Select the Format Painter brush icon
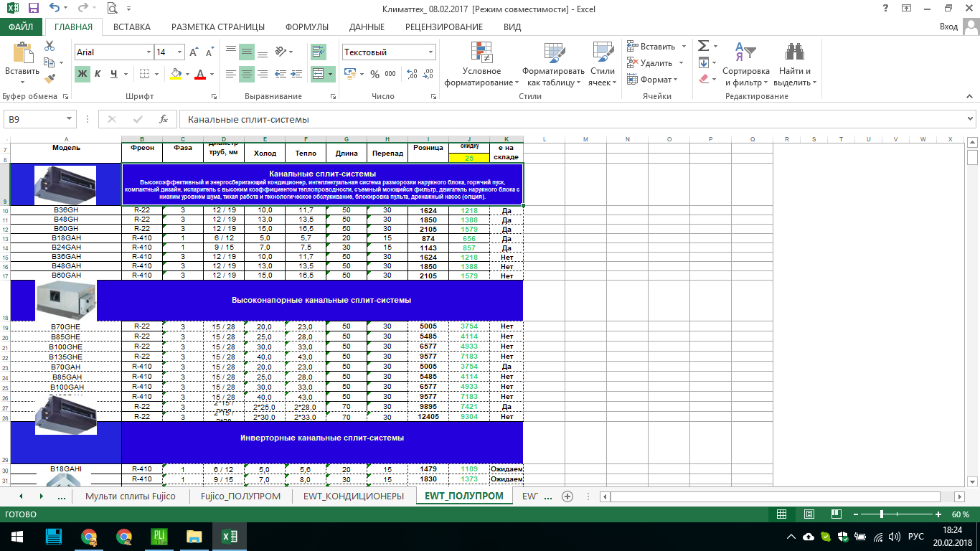The image size is (980, 551). (50, 79)
